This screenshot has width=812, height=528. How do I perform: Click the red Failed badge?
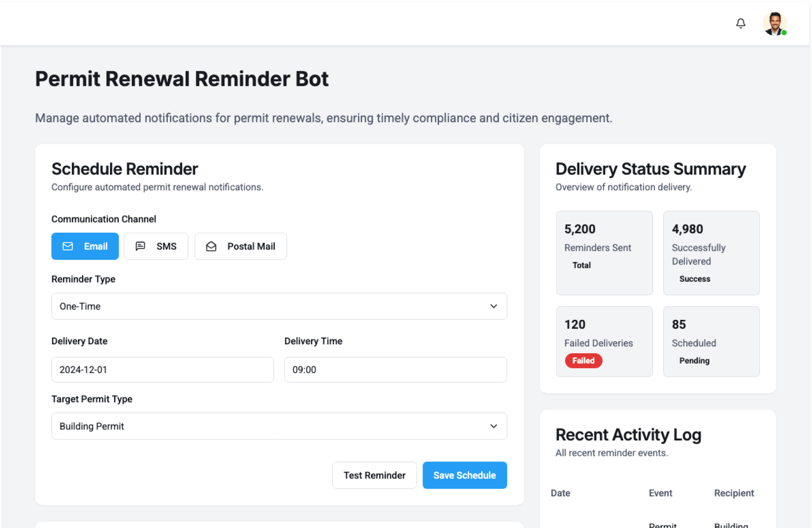pos(583,360)
